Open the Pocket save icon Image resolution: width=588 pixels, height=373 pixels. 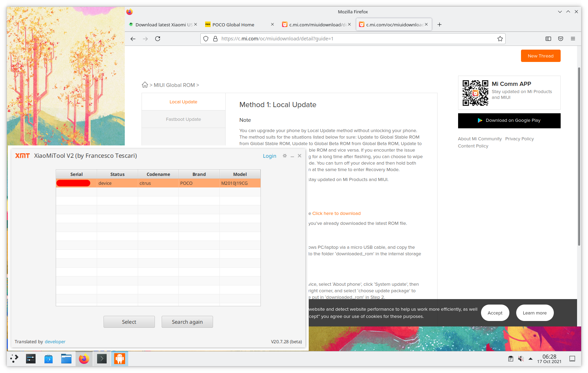pos(561,39)
